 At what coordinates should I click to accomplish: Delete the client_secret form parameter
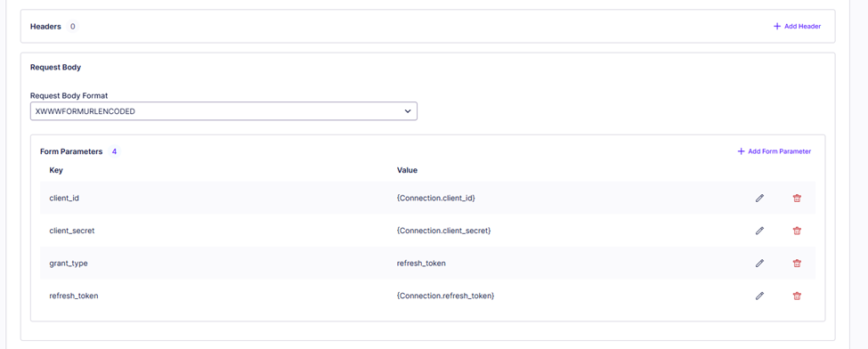[797, 231]
